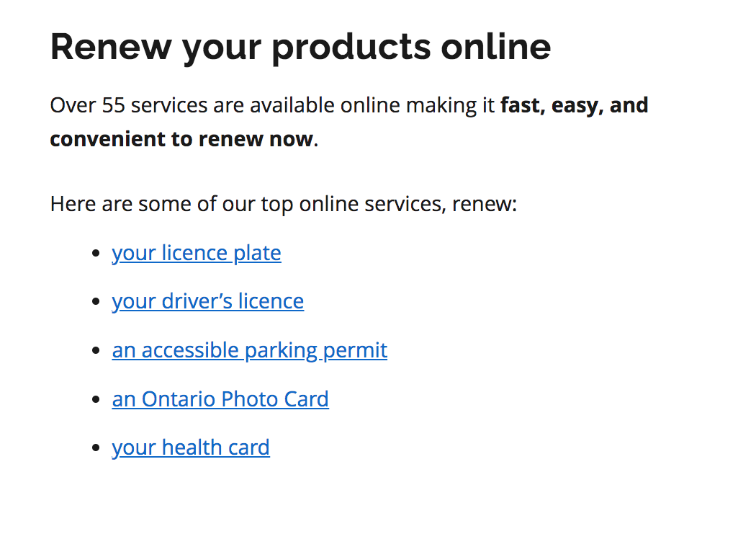Click the bullet beside 'an accessible parking permit'

96,351
